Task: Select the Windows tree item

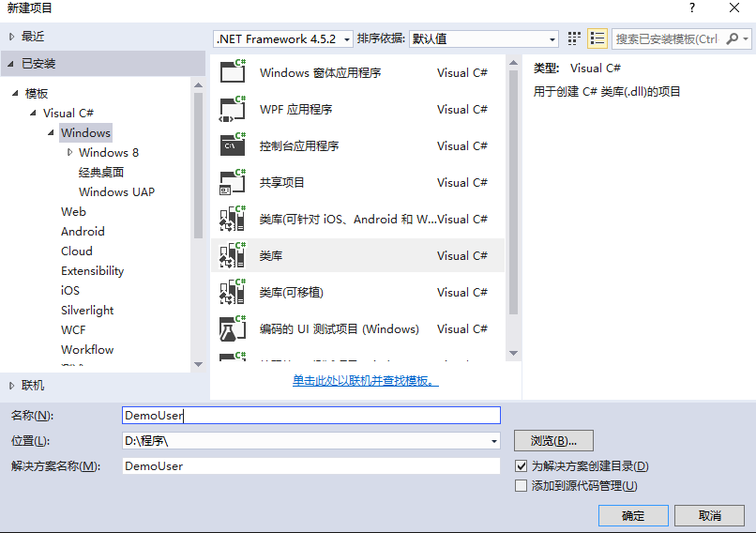Action: (x=85, y=132)
